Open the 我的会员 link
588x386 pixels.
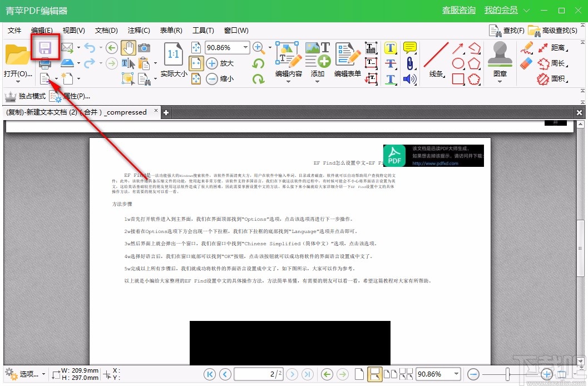coord(501,10)
